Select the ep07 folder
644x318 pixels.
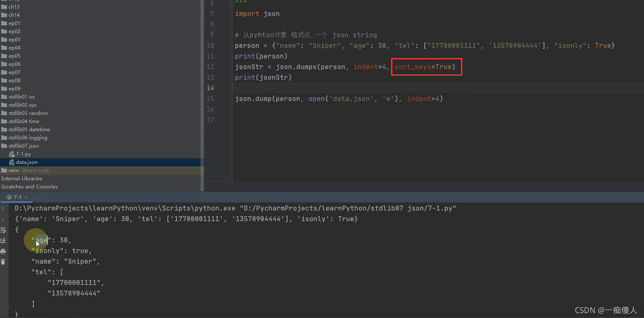[14, 72]
